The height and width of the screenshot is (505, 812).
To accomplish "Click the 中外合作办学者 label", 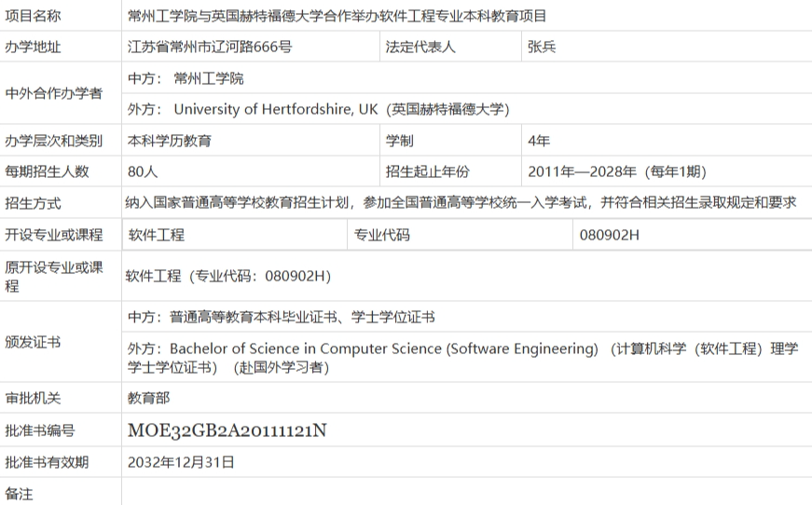I will pos(54,94).
